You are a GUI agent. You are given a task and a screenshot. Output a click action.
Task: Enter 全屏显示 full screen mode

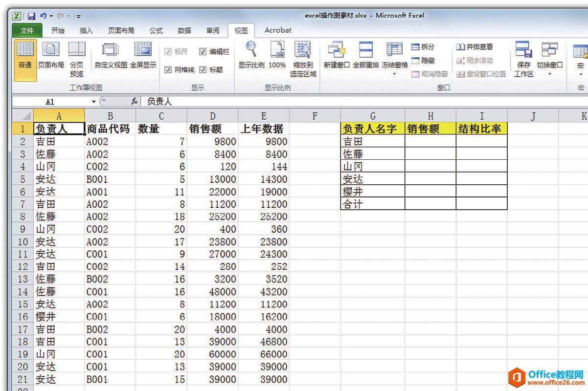[x=143, y=55]
